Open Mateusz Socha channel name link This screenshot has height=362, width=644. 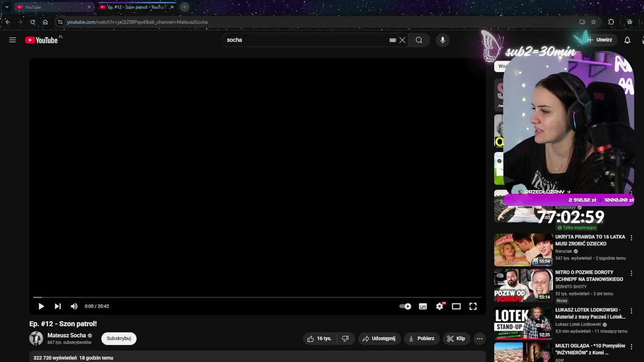[x=66, y=335]
